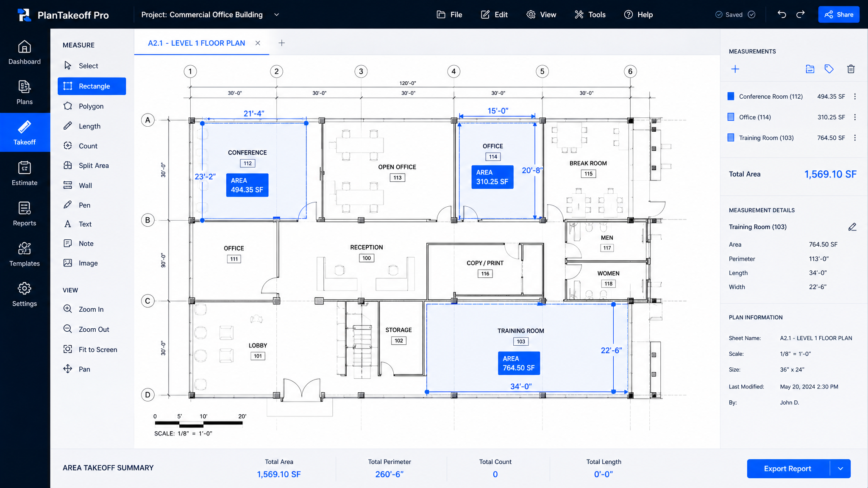
Task: Open the Templates section
Action: point(25,254)
